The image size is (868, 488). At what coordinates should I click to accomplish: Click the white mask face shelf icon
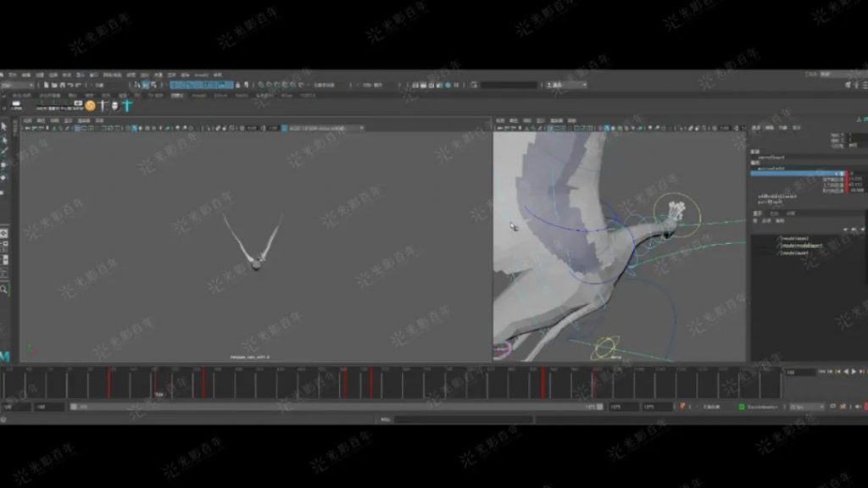[114, 106]
